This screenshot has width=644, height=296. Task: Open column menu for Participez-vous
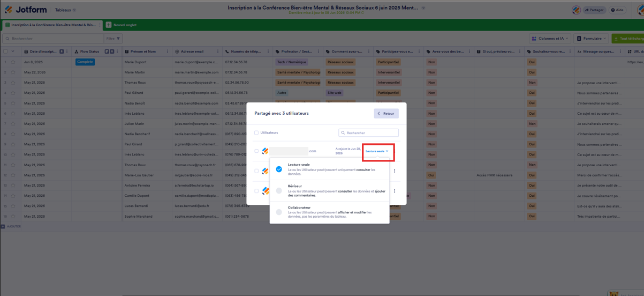coord(419,51)
